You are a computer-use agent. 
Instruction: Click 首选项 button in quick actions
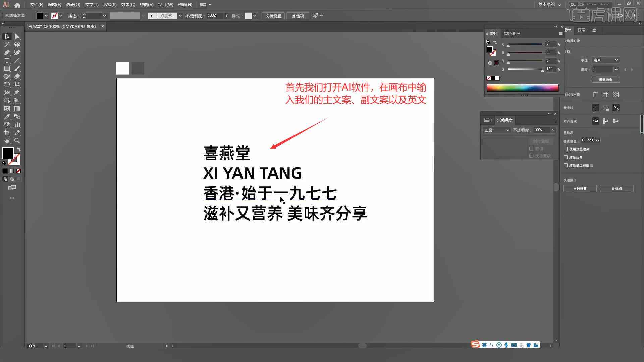click(616, 189)
